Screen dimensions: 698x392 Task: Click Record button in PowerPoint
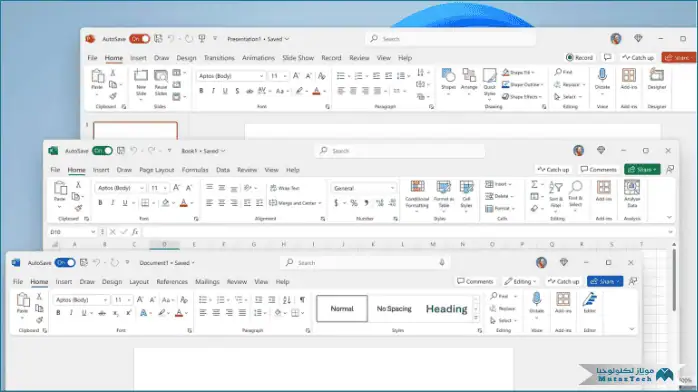click(579, 58)
